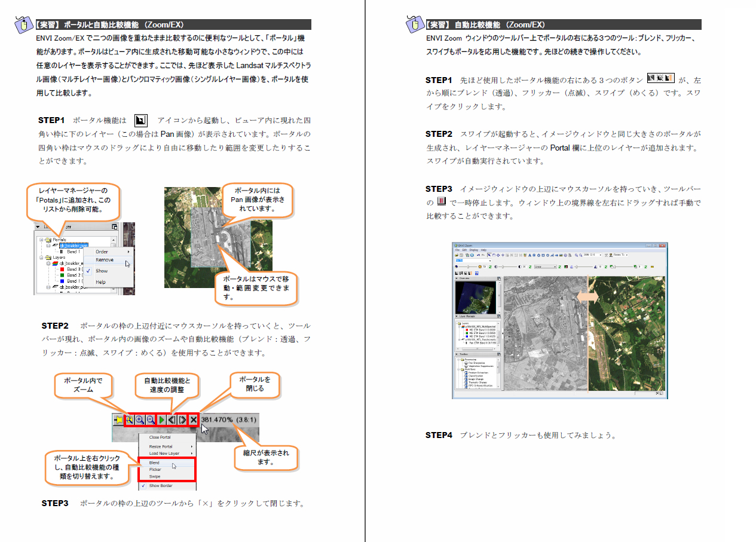Collapse the Layers folder in left Layer Manager
Image resolution: width=756 pixels, height=542 pixels.
[42, 258]
